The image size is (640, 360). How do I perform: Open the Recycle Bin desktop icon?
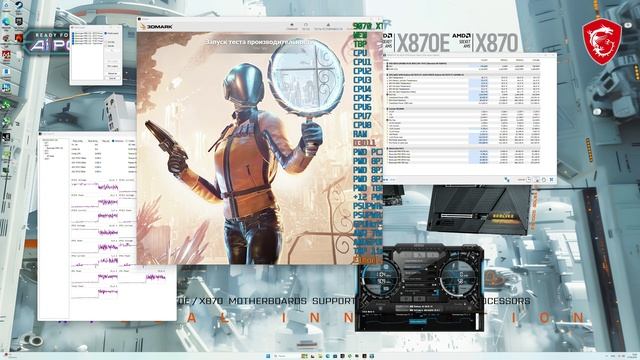pyautogui.click(x=6, y=5)
